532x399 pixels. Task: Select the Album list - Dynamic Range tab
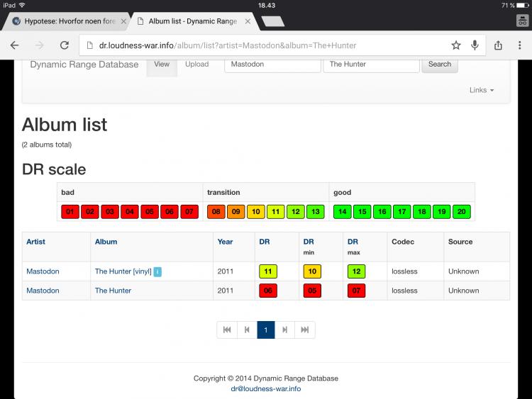(x=192, y=21)
